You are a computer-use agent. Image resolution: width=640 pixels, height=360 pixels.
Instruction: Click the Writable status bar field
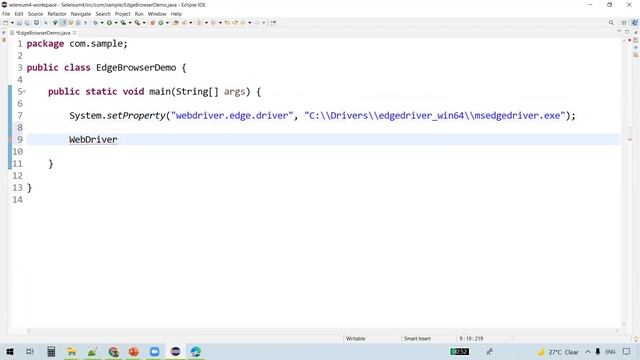pyautogui.click(x=356, y=339)
